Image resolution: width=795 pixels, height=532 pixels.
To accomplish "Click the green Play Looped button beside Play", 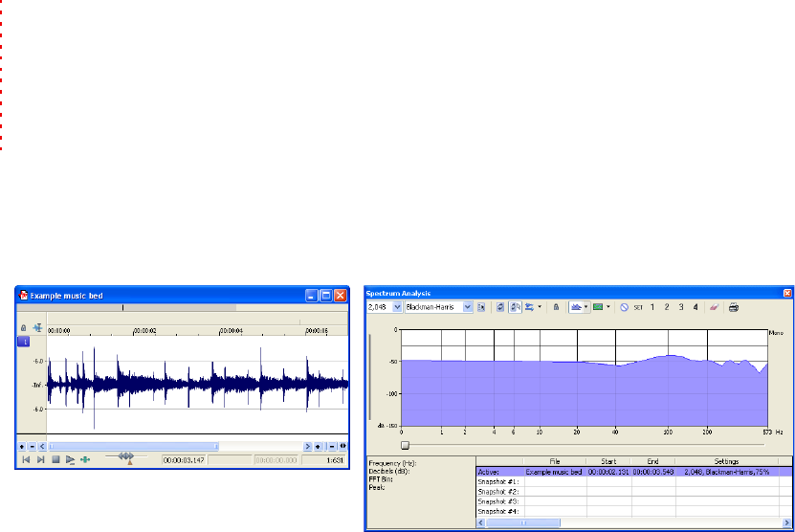I will coord(85,459).
